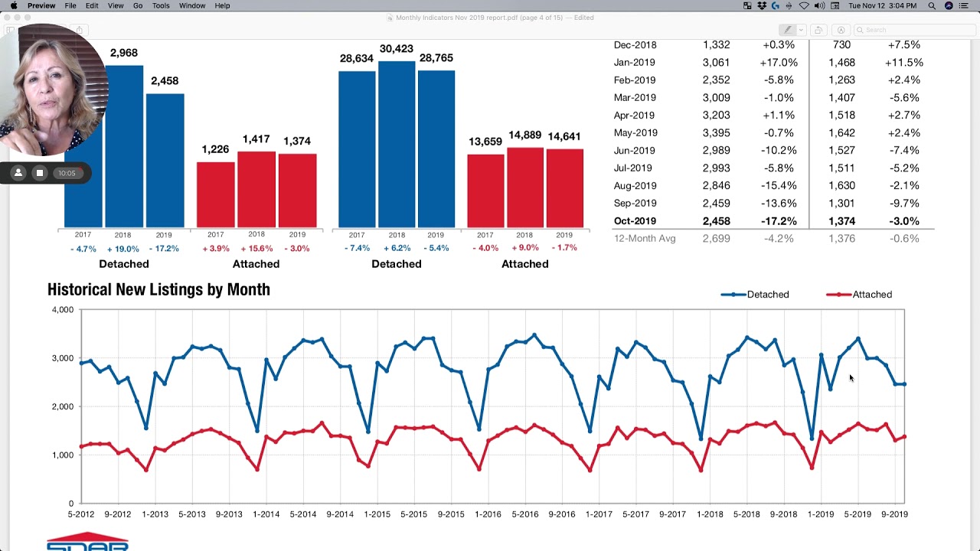Viewport: 980px width, 551px height.
Task: Click the date and time in menu bar
Action: pyautogui.click(x=882, y=5)
